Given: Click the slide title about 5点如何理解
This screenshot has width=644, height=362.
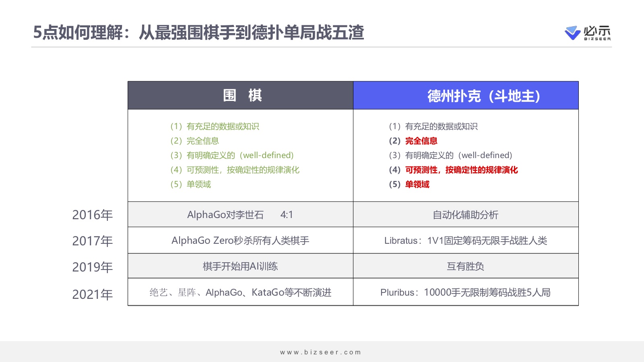Looking at the screenshot, I should pyautogui.click(x=198, y=33).
